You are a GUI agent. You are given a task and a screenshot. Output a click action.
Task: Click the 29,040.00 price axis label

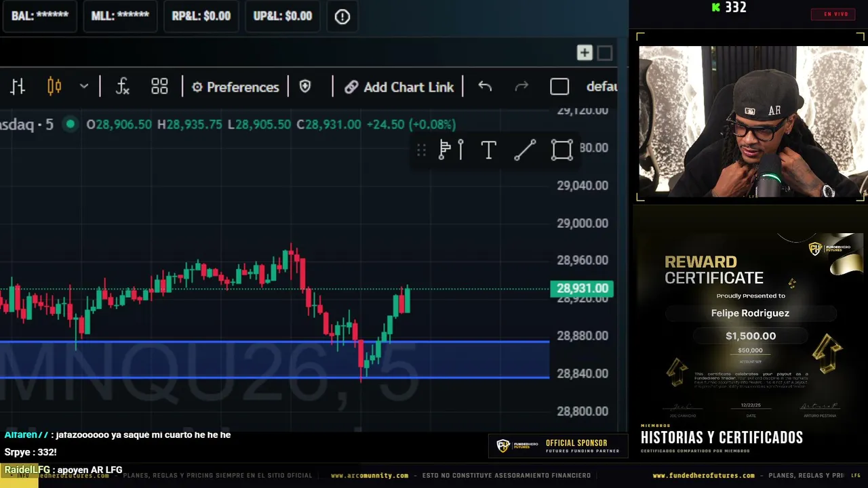click(583, 186)
